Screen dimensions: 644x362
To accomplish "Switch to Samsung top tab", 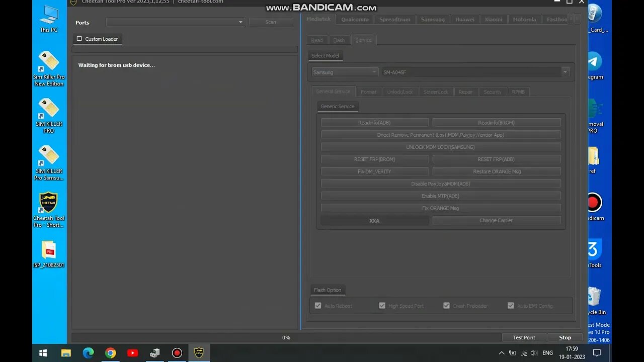I will (433, 19).
